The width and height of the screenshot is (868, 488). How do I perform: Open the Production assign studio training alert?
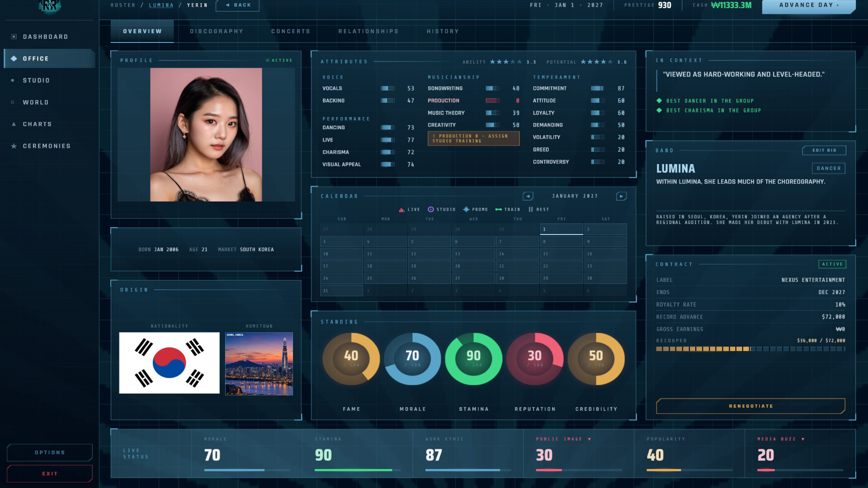(x=473, y=139)
